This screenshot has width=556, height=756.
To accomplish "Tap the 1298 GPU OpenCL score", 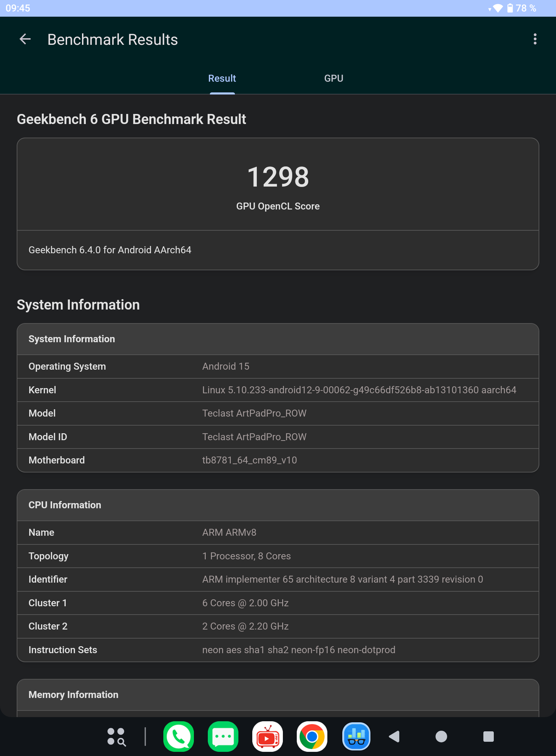I will point(278,177).
